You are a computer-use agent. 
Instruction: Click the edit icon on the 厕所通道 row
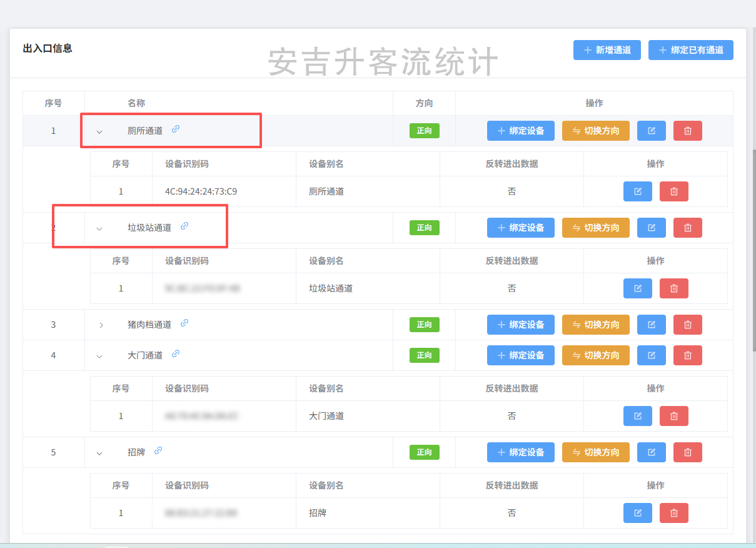[x=651, y=131]
